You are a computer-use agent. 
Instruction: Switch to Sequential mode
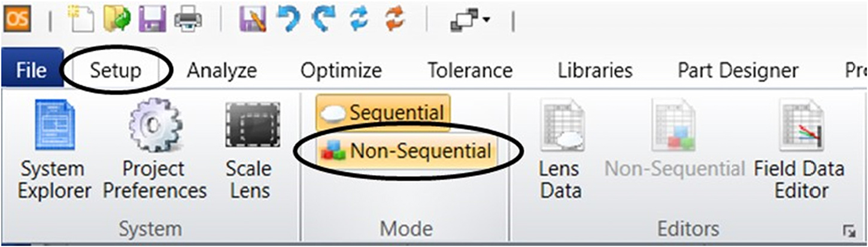coord(383,112)
